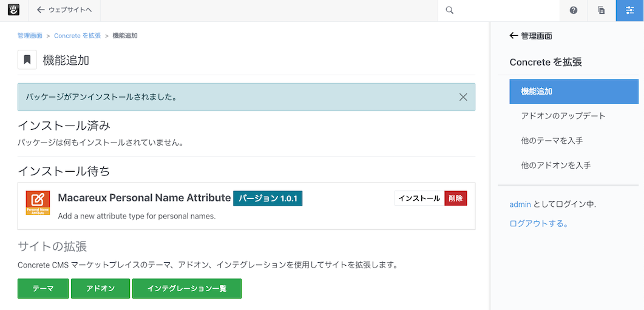This screenshot has width=644, height=310.
Task: Toggle the dashboard sliders panel icon
Action: point(629,10)
